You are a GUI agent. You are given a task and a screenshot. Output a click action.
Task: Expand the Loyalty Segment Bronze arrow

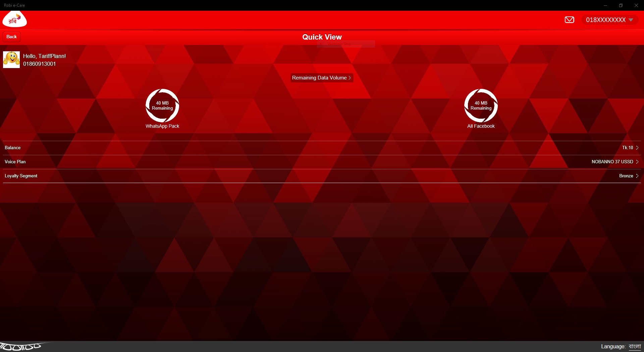[x=637, y=176]
